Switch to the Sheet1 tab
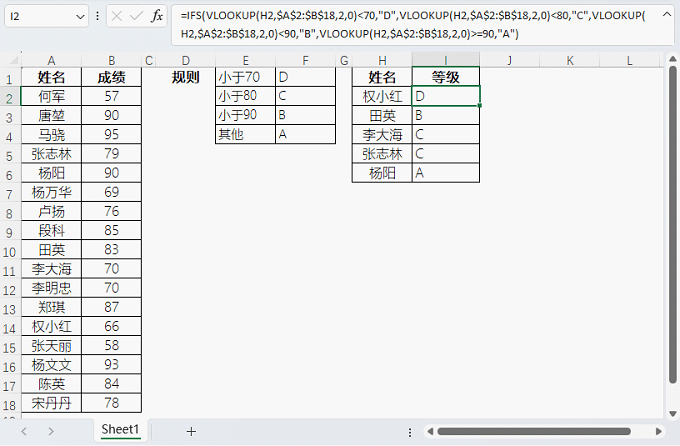This screenshot has height=446, width=680. 121,430
